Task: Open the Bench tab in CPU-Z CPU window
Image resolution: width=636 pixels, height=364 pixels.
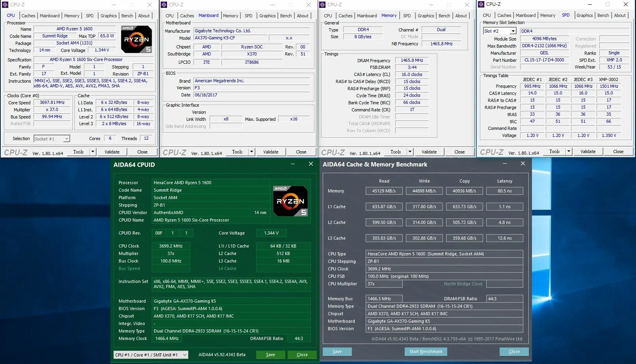Action: coord(127,16)
